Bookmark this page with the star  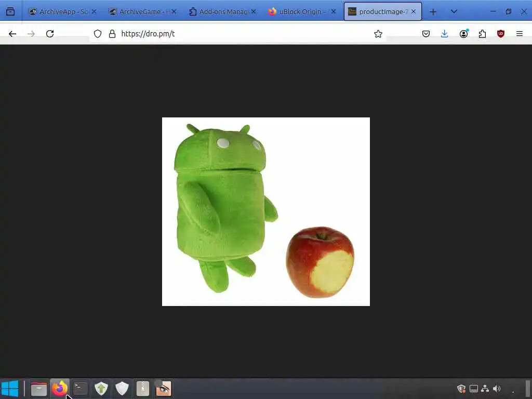click(x=378, y=34)
